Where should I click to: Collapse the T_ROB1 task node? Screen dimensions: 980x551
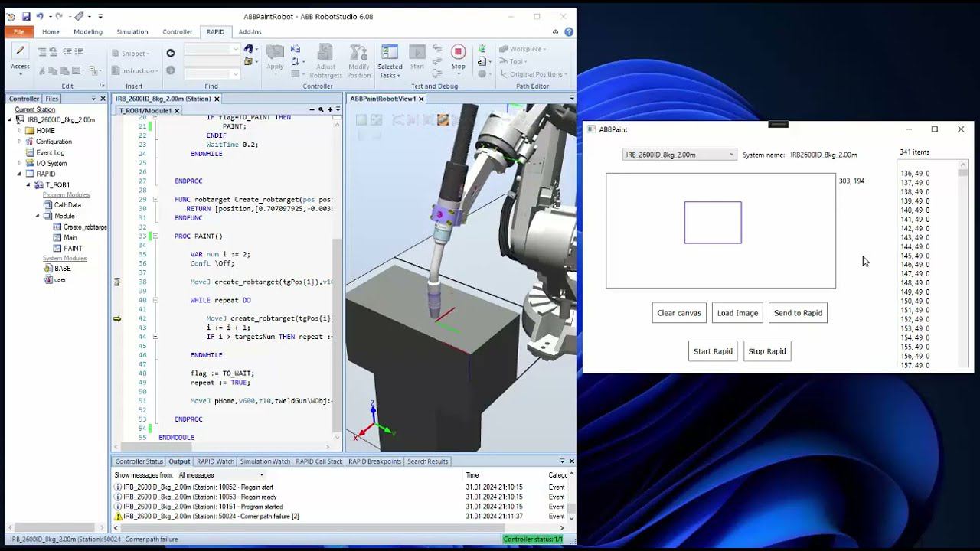tap(28, 184)
